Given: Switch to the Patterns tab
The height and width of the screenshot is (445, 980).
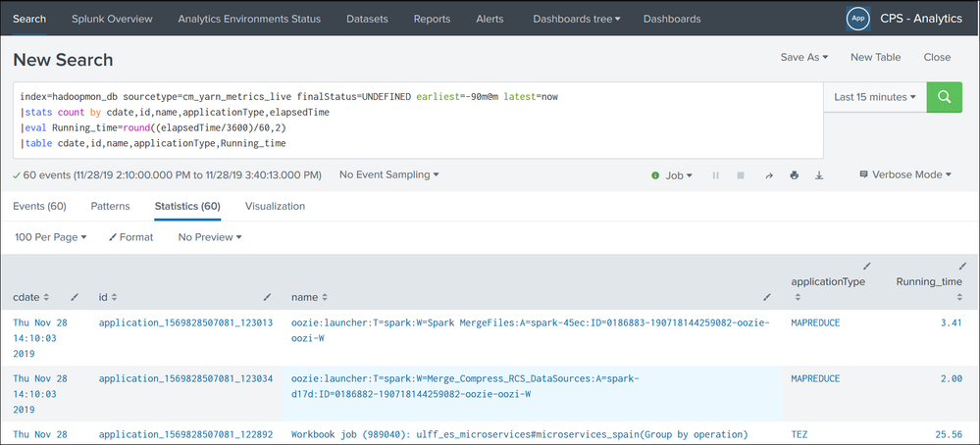Looking at the screenshot, I should click(111, 206).
